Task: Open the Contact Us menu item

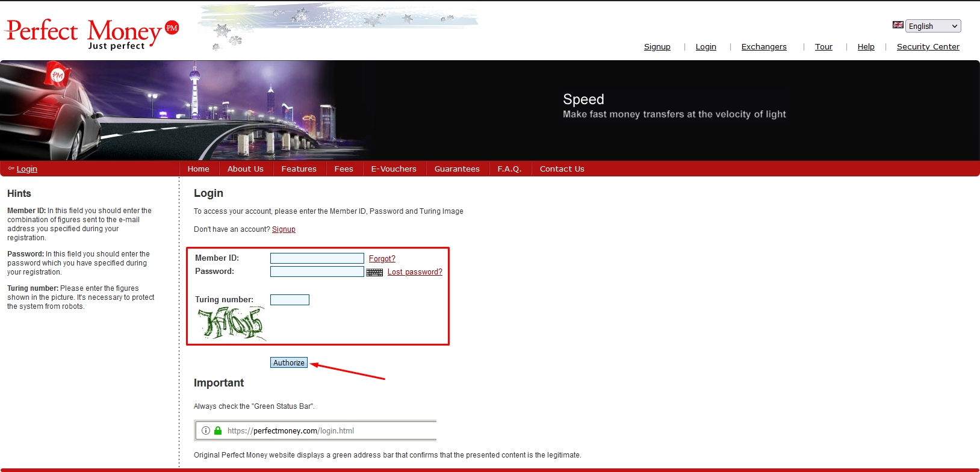Action: coord(562,169)
